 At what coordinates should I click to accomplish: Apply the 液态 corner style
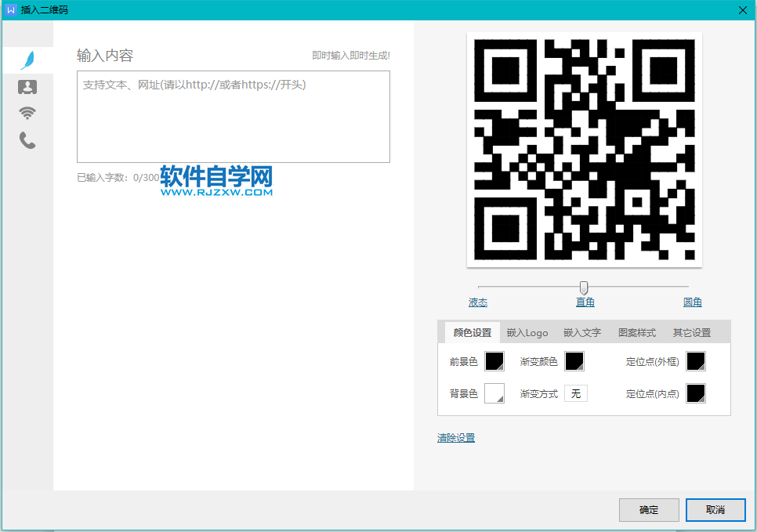click(478, 302)
